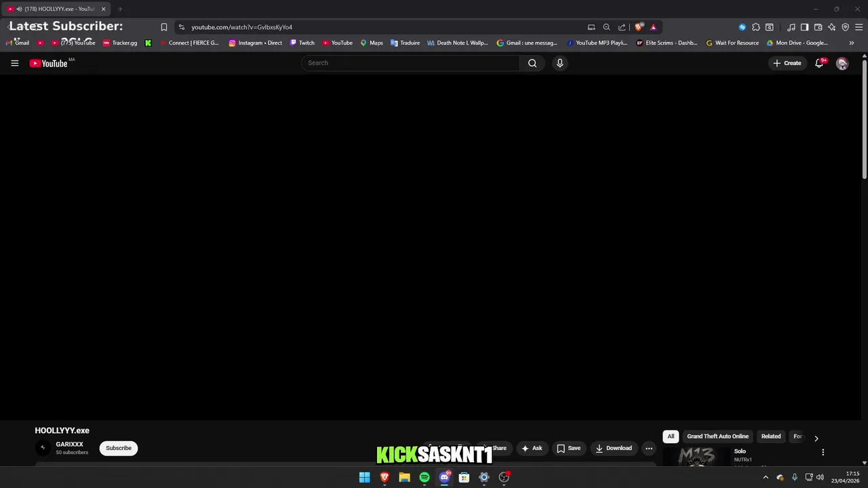Open Brave Rewards triangle icon
The image size is (868, 488).
[x=653, y=27]
